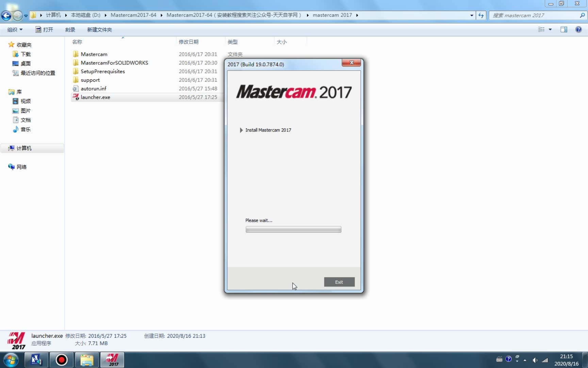This screenshot has width=588, height=368.
Task: Expand arrow after mastercam 2017 breadcrumb
Action: [357, 15]
